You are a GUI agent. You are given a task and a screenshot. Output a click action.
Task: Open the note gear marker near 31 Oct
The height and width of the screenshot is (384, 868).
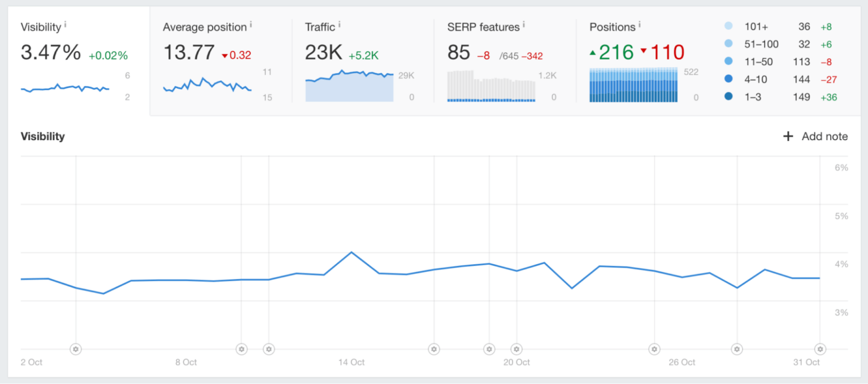tap(820, 349)
